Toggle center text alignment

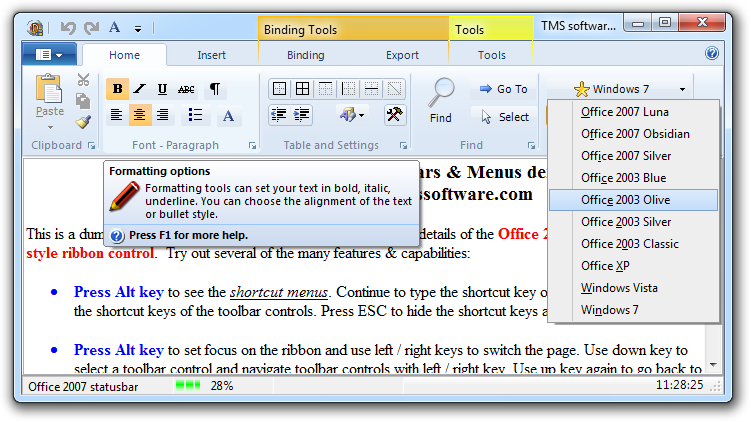pos(140,115)
